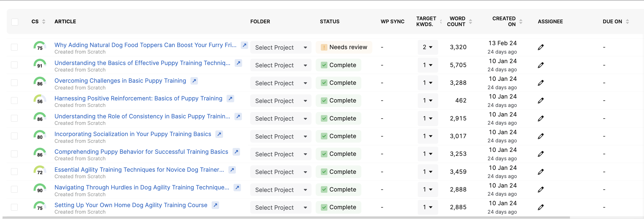The height and width of the screenshot is (219, 644).
Task: Sort by Due On column arrows
Action: point(627,21)
